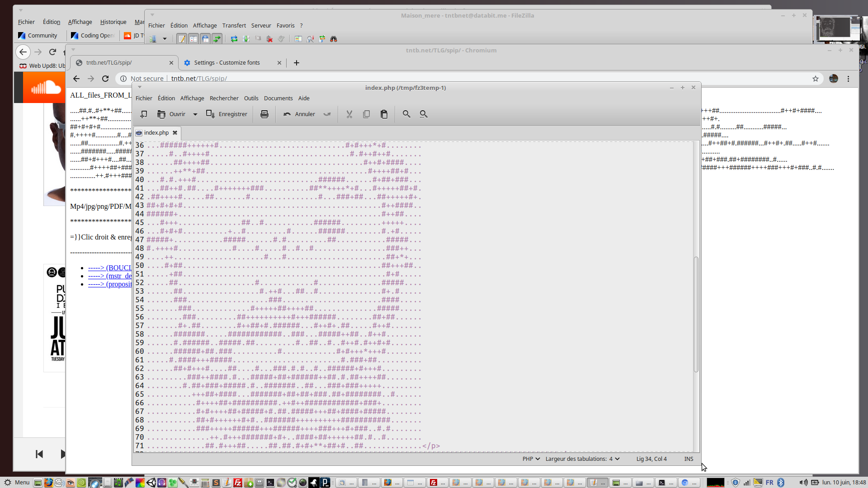Expand the Ouvrir recent files dropdown arrow
Screen dimensions: 868x488
coord(195,114)
